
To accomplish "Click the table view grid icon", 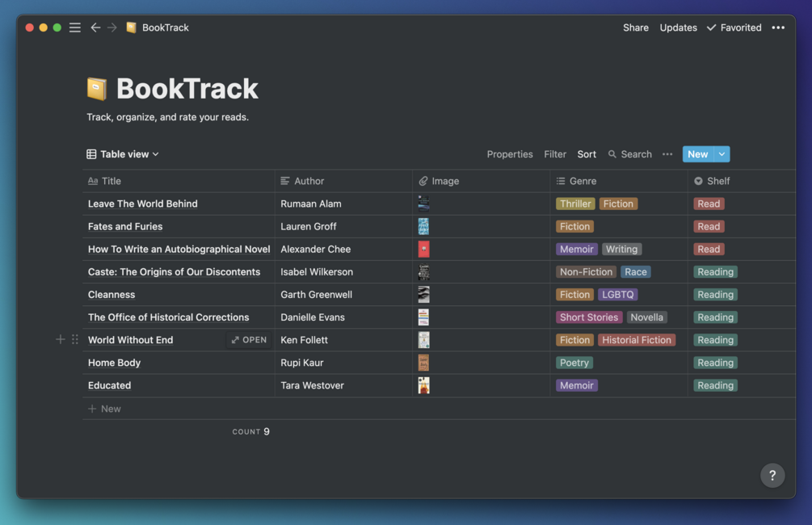I will coord(91,154).
